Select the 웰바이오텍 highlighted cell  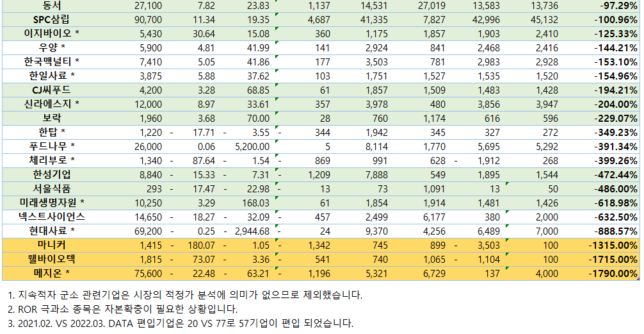tap(52, 259)
